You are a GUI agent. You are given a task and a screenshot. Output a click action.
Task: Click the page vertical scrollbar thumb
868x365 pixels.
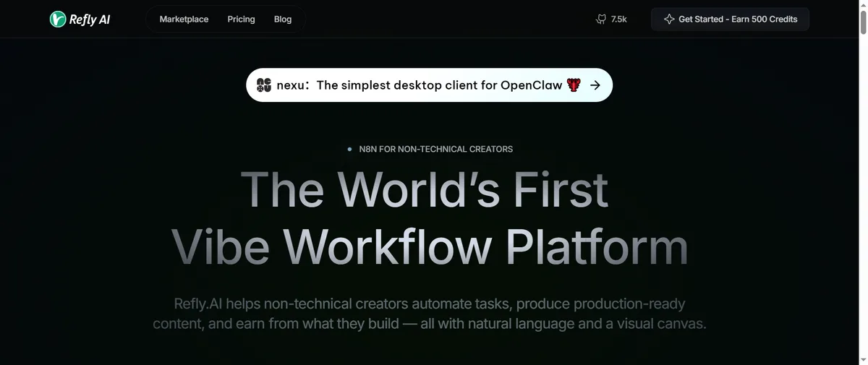click(x=862, y=22)
